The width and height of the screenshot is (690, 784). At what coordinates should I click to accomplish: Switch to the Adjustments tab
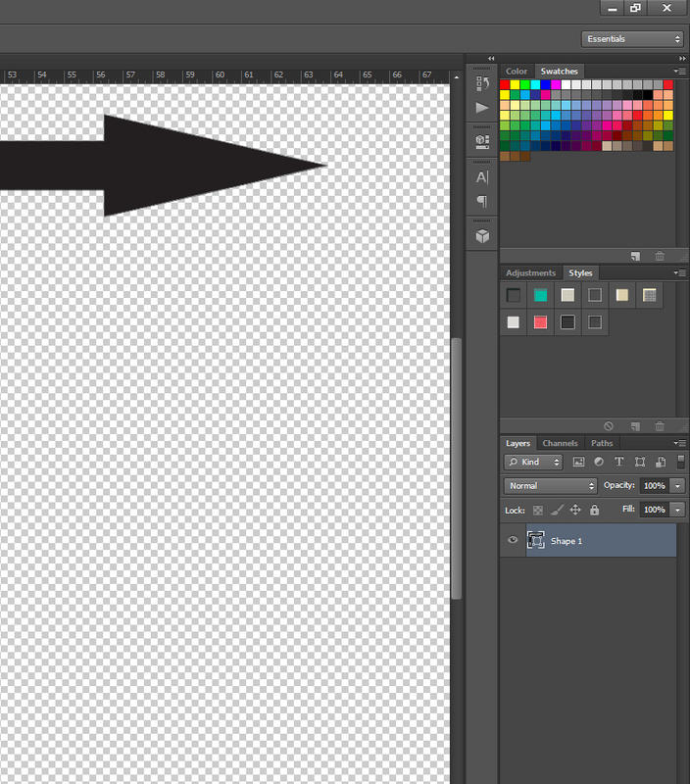[x=530, y=273]
